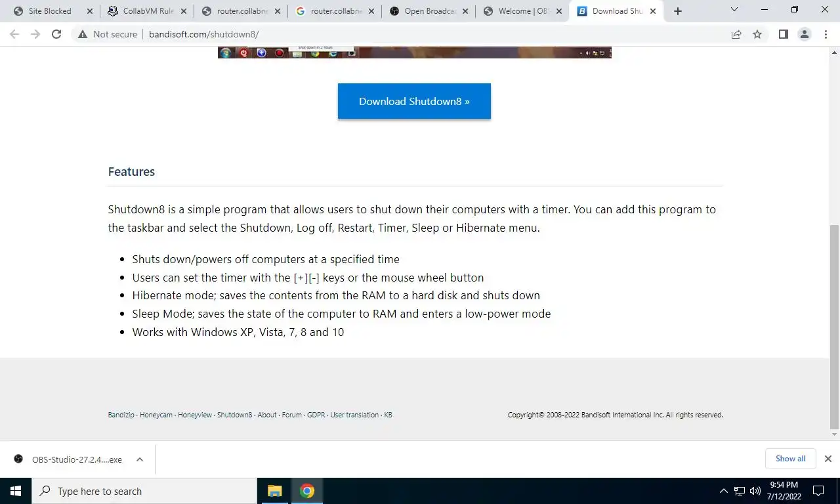Close the Open Broadcaster tab
The height and width of the screenshot is (504, 840).
click(465, 11)
